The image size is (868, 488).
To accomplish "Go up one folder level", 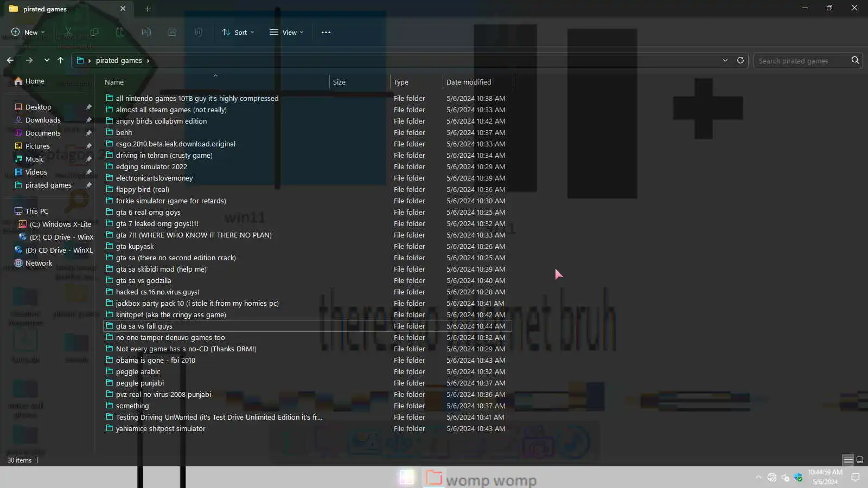I will [60, 60].
